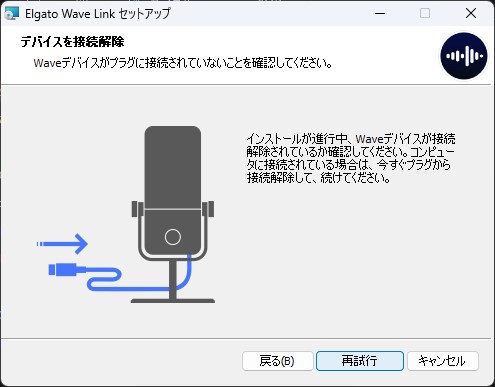Click the microphone illustration
The width and height of the screenshot is (495, 387).
(x=173, y=214)
